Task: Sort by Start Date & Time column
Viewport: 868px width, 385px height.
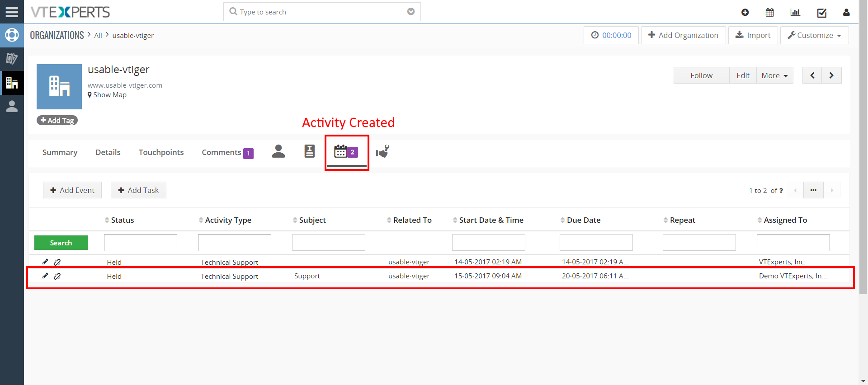Action: point(488,220)
